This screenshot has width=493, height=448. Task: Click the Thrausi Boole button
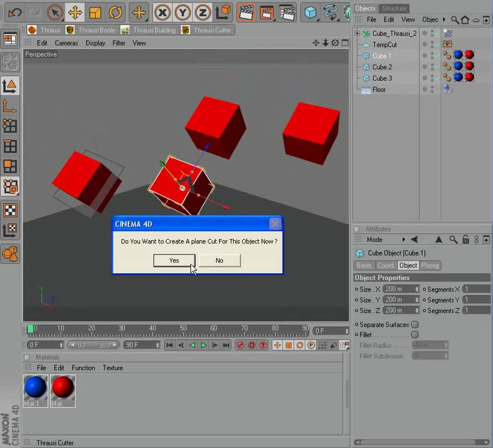coord(91,30)
